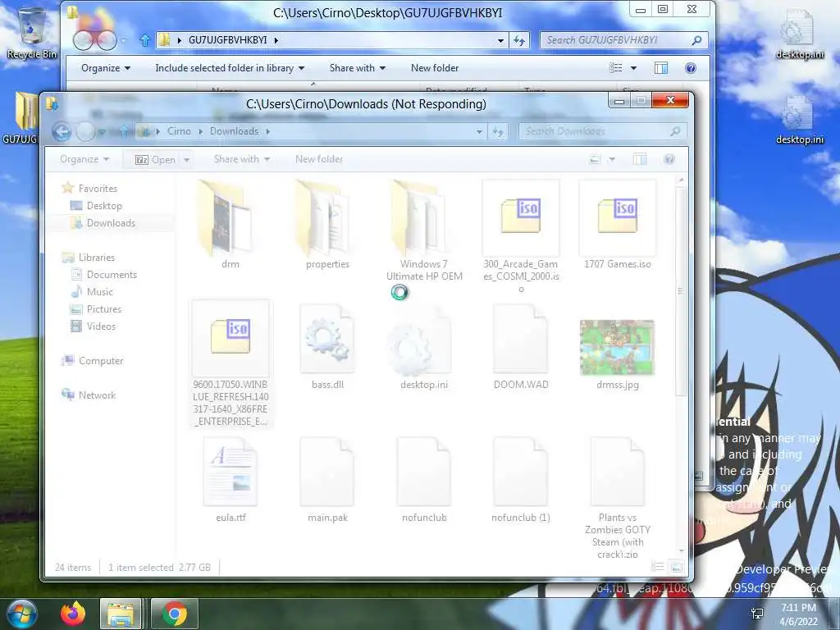Screen dimensions: 840x630
Task: Click Windows Explorer taskbar button
Action: [x=121, y=614]
